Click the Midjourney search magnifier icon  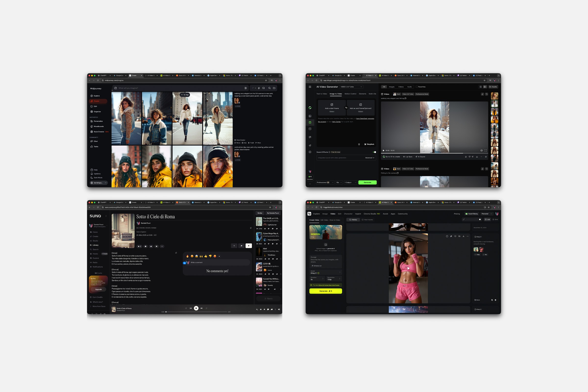click(269, 88)
